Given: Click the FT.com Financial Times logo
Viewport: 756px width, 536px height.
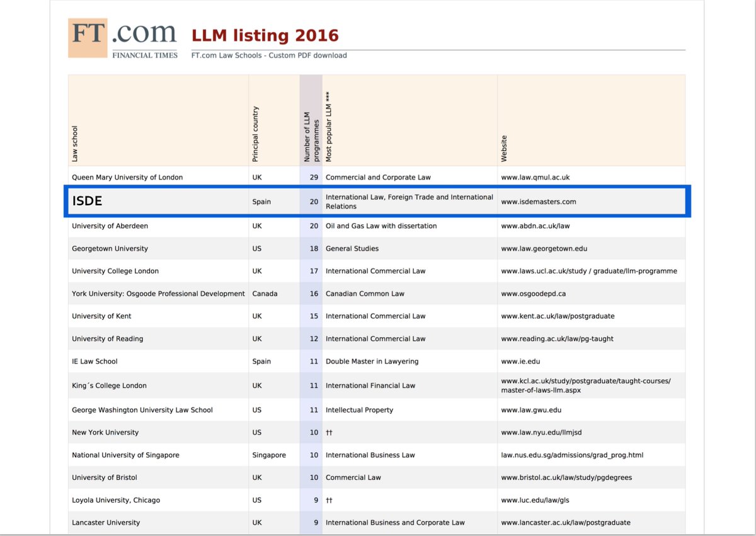Looking at the screenshot, I should point(123,38).
